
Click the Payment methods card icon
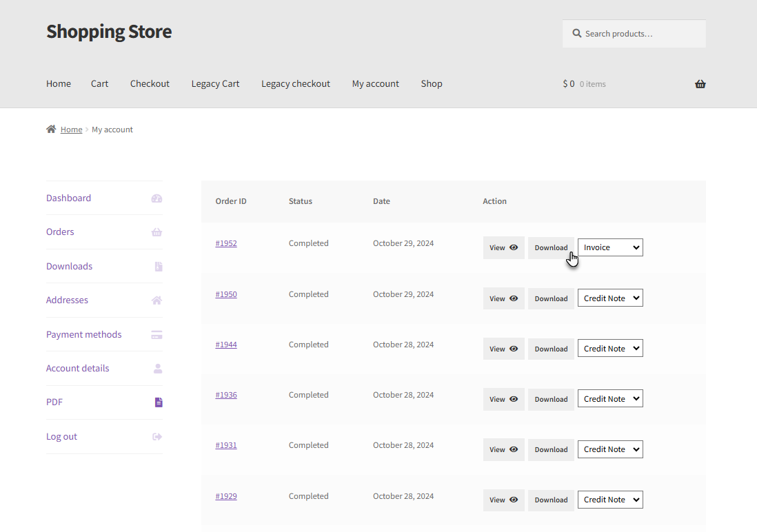pyautogui.click(x=157, y=334)
